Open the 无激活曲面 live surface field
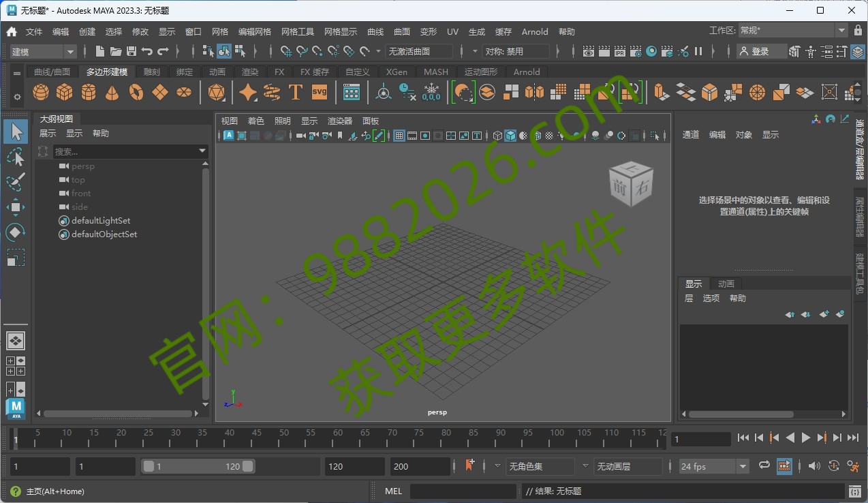Image resolution: width=868 pixels, height=503 pixels. [x=419, y=51]
